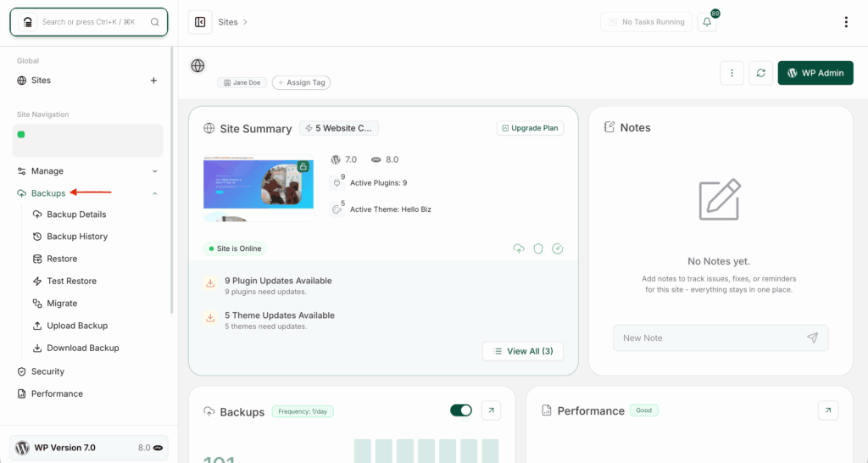Collapse the sidebar panel icon

point(200,22)
